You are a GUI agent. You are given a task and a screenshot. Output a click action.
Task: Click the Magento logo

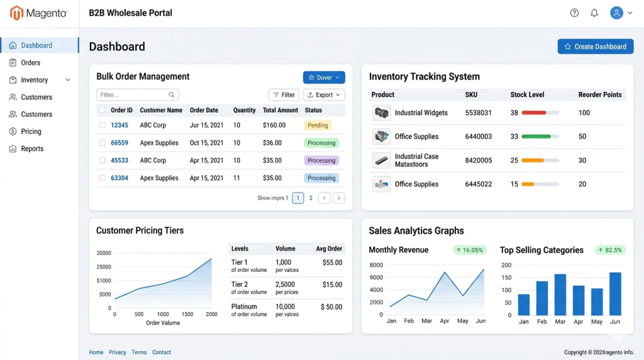(38, 13)
